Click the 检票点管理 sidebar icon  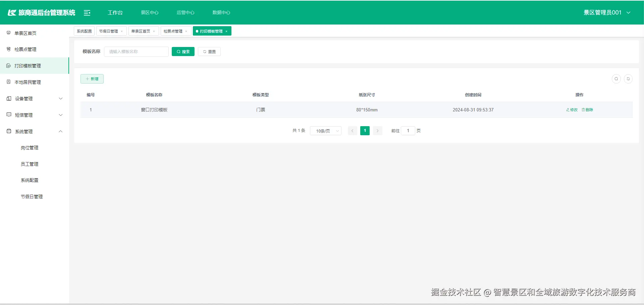click(9, 49)
